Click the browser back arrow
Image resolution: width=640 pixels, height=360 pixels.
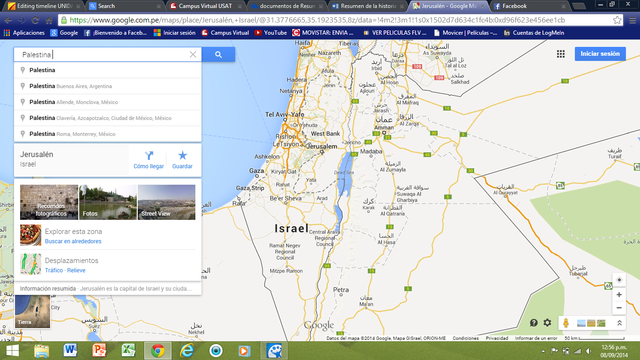tap(8, 20)
